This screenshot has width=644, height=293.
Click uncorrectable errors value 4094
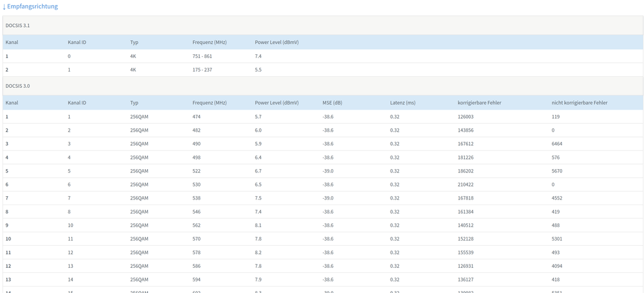point(557,266)
